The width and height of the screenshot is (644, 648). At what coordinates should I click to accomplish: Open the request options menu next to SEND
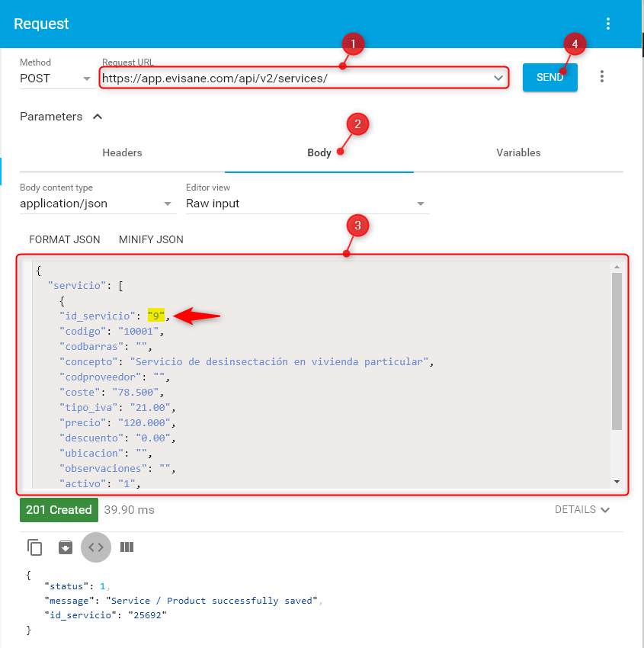(602, 77)
